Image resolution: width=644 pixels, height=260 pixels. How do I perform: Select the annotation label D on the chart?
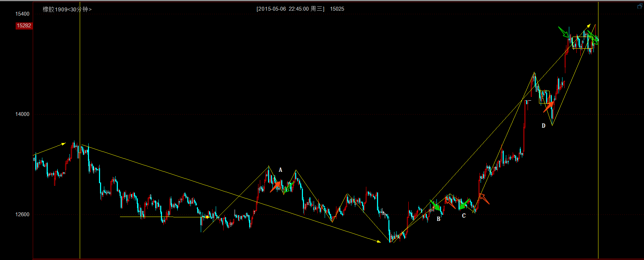pos(544,126)
